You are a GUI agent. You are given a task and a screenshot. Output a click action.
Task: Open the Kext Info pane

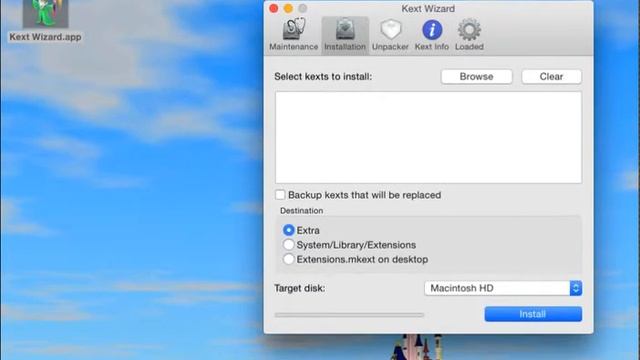click(x=432, y=35)
